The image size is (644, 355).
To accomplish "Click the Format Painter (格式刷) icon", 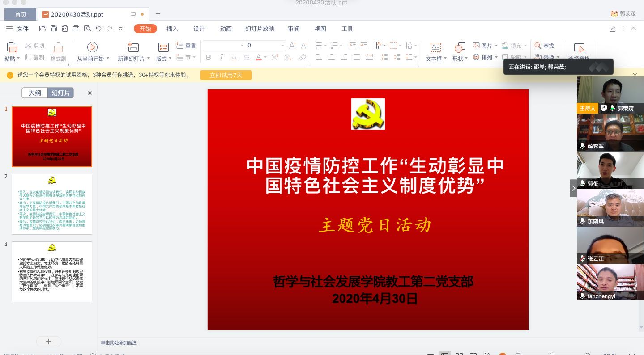I will [x=58, y=47].
